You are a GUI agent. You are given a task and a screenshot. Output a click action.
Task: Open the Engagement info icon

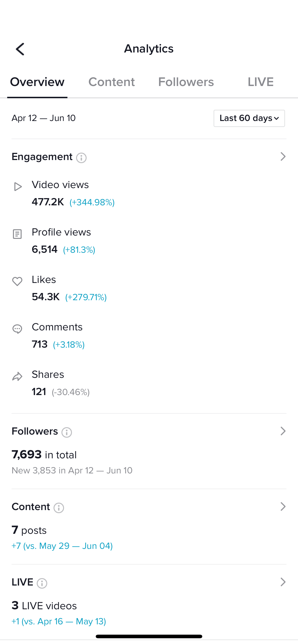pos(81,158)
